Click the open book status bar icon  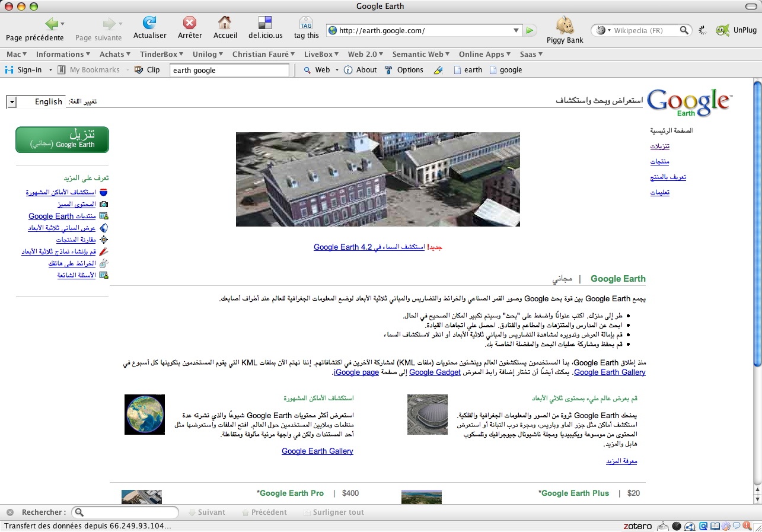[x=715, y=526]
